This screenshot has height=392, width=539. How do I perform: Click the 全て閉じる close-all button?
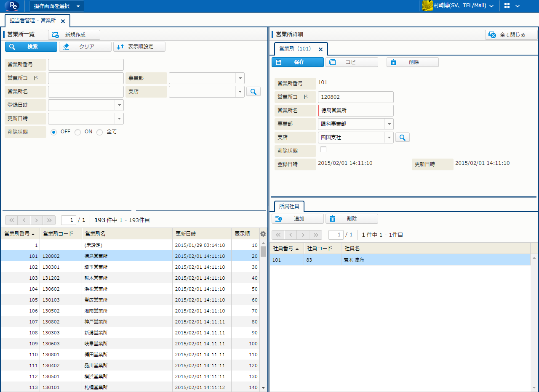point(511,35)
